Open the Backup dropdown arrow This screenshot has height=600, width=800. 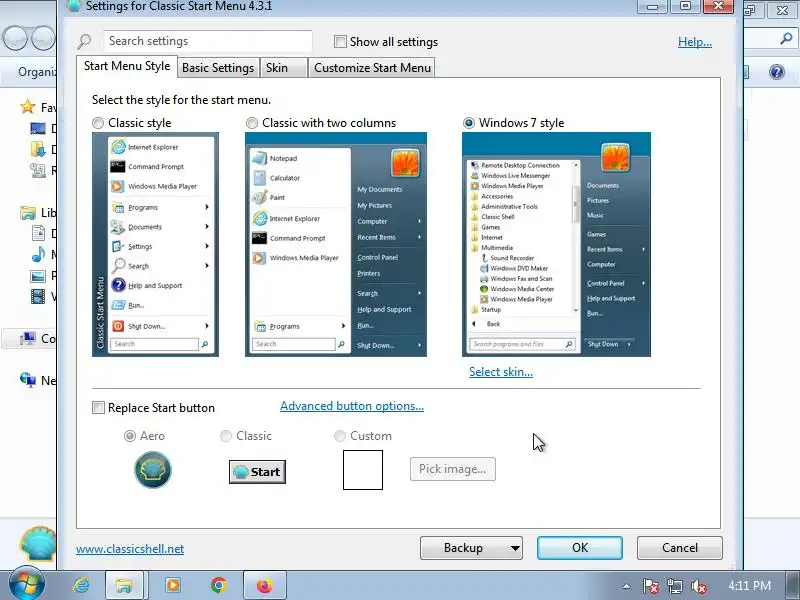coord(515,548)
